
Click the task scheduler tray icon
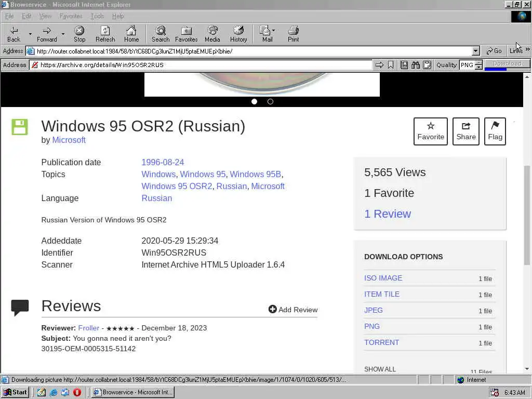pyautogui.click(x=495, y=392)
